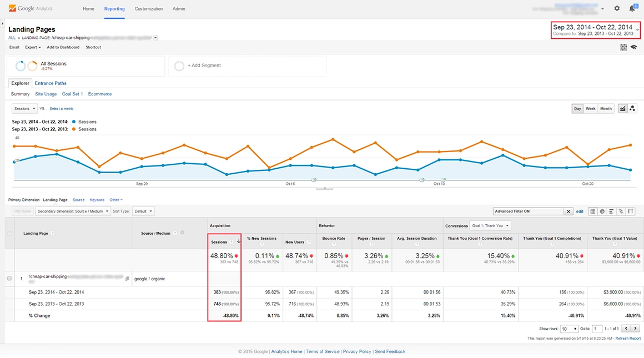Click help icon beside Source / Medium header
The image size is (644, 358).
175,233
